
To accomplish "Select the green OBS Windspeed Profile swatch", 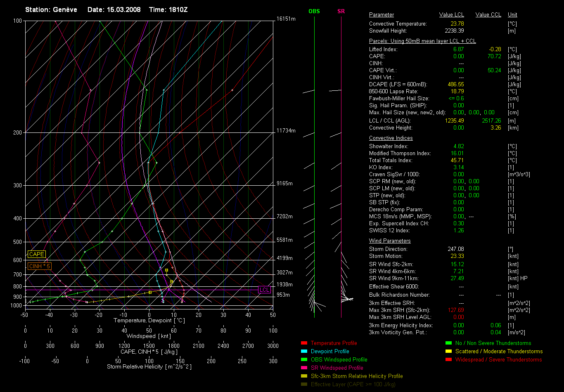I will 304,359.
